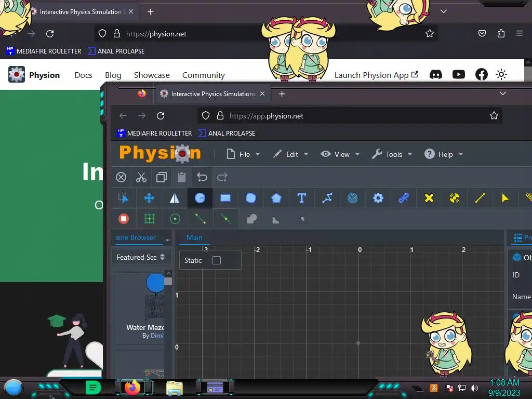Bookmark app.physion.net with the star icon
This screenshot has height=399, width=532.
click(x=494, y=116)
